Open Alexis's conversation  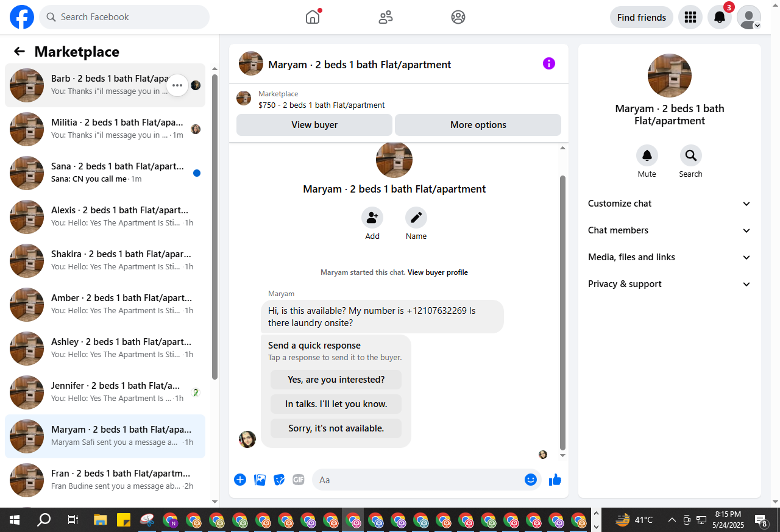[x=105, y=217]
